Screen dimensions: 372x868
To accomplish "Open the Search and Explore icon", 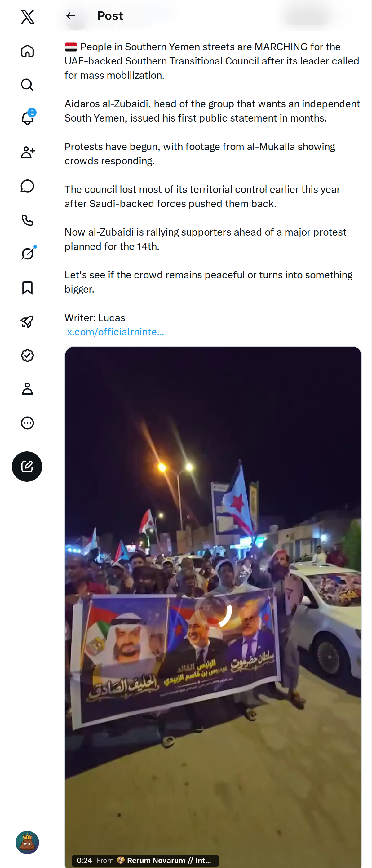I will [27, 85].
